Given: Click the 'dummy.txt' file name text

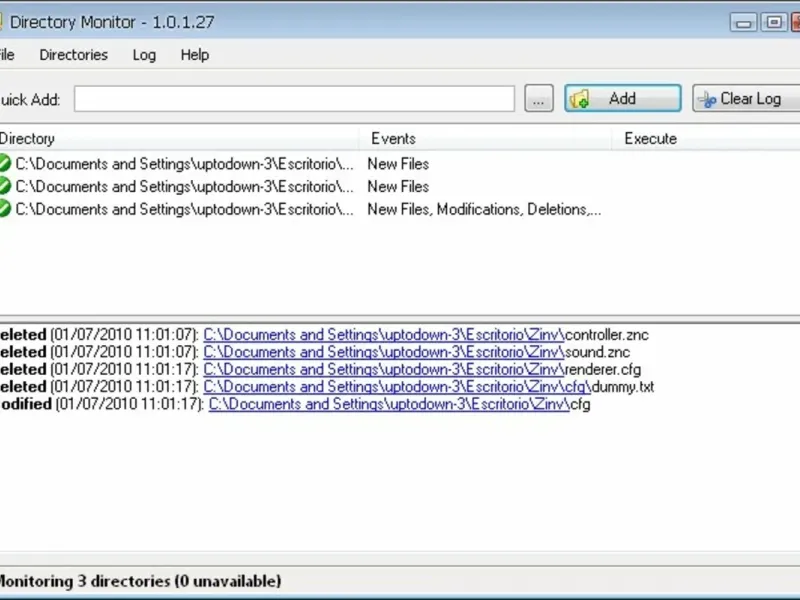Looking at the screenshot, I should tap(623, 387).
